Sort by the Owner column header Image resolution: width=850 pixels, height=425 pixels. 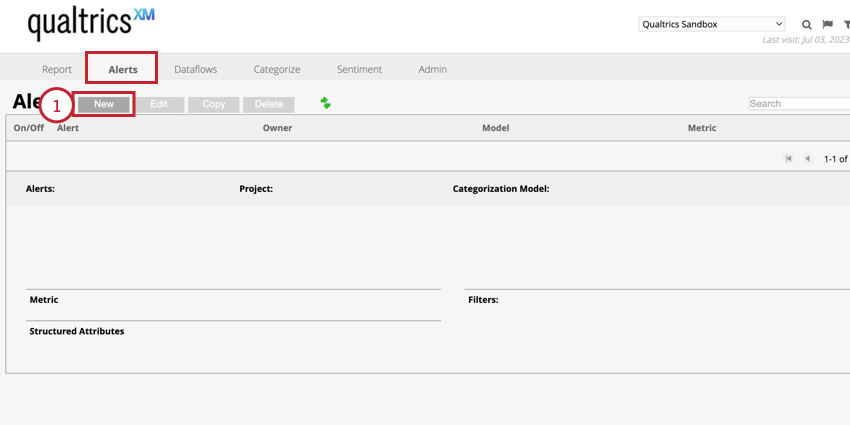277,128
